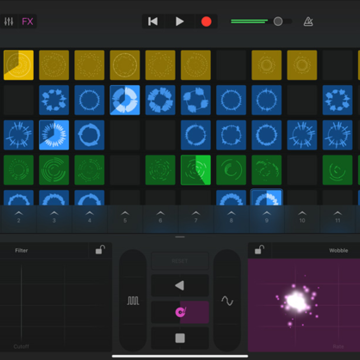Tap the green loop cell in column 9

tap(267, 170)
